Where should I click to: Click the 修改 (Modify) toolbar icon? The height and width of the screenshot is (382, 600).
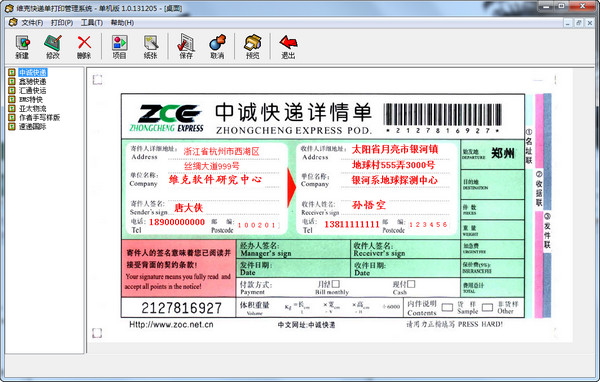coord(53,46)
